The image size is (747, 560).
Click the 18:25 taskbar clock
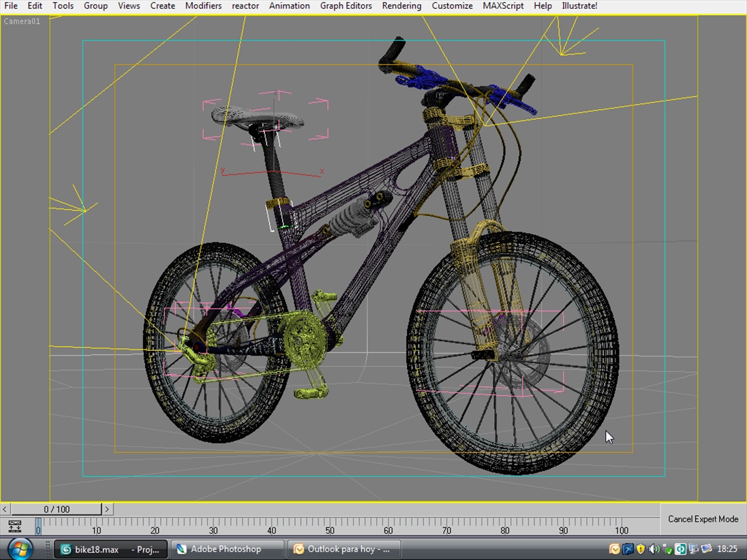pos(727,549)
